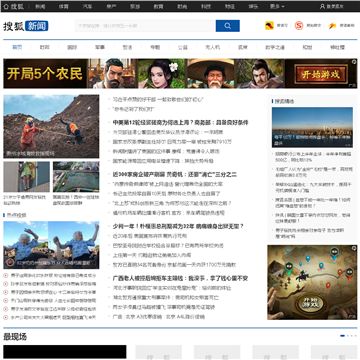Click the 开始游戏 button in the banner ad
Viewport: 360px width, 360px height.
click(321, 74)
